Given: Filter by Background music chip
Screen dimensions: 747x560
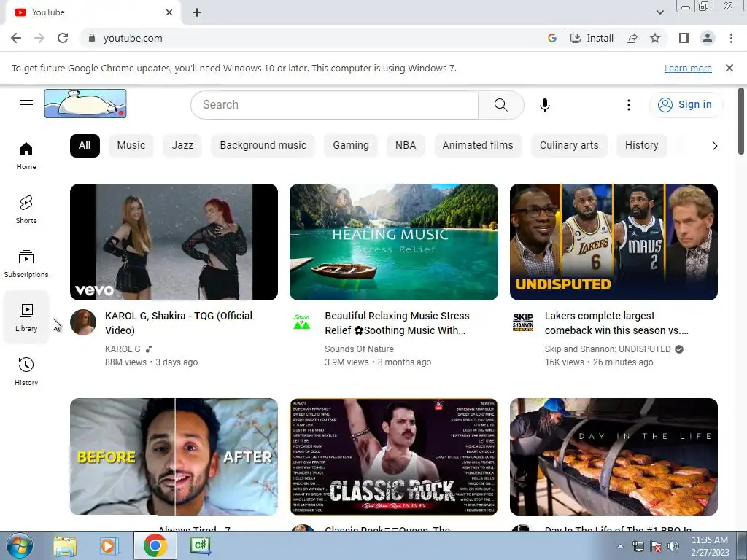Looking at the screenshot, I should click(263, 145).
